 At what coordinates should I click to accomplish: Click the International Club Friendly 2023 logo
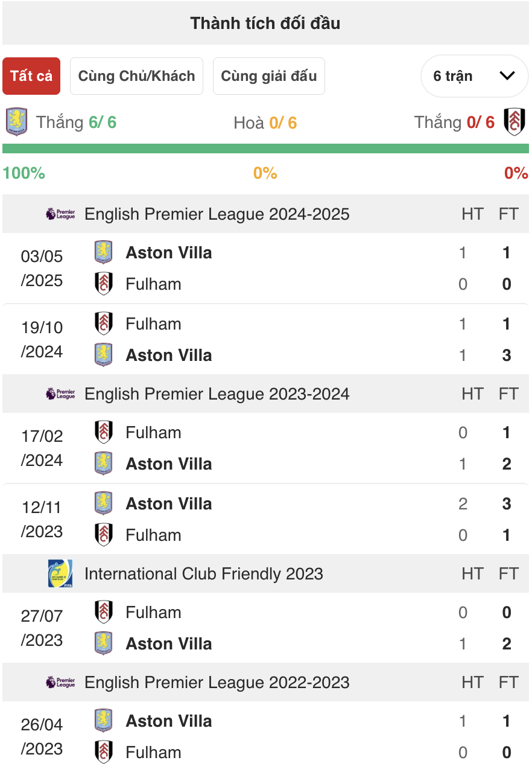pyautogui.click(x=60, y=573)
